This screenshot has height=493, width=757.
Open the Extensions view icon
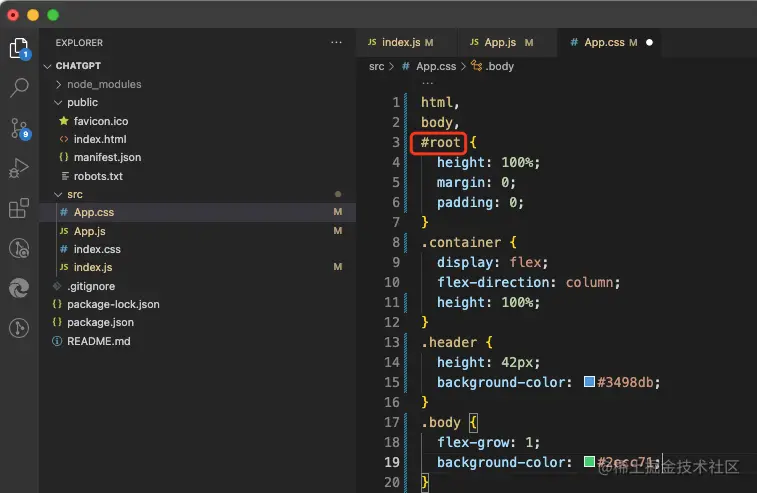coord(19,208)
